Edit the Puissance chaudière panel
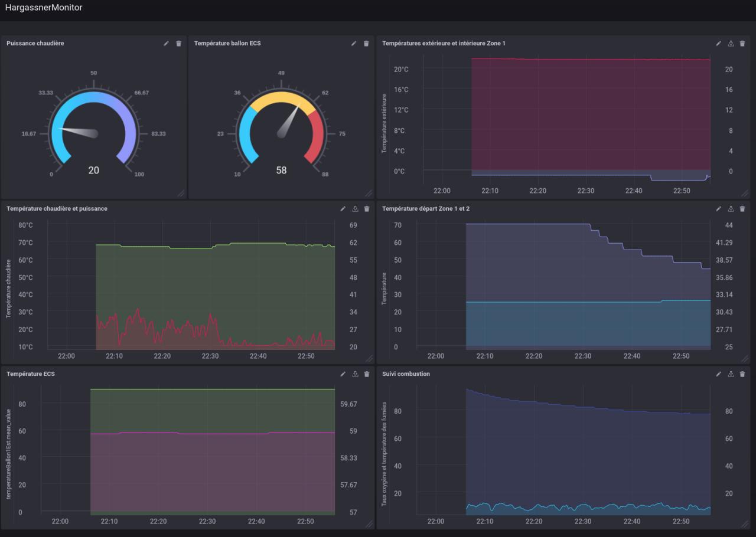The height and width of the screenshot is (537, 756). point(167,43)
